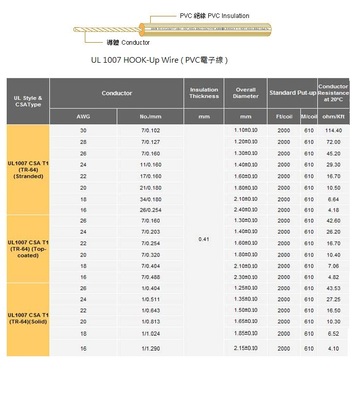Select the Conductor column header in the table
Viewport: 360px width, 403px height.
click(117, 93)
